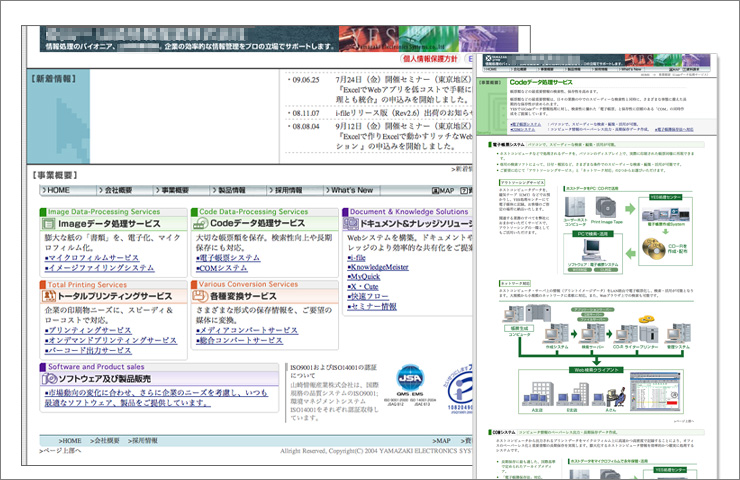The image size is (740, 480).
Task: Open the MyQuick link
Action: tap(364, 277)
